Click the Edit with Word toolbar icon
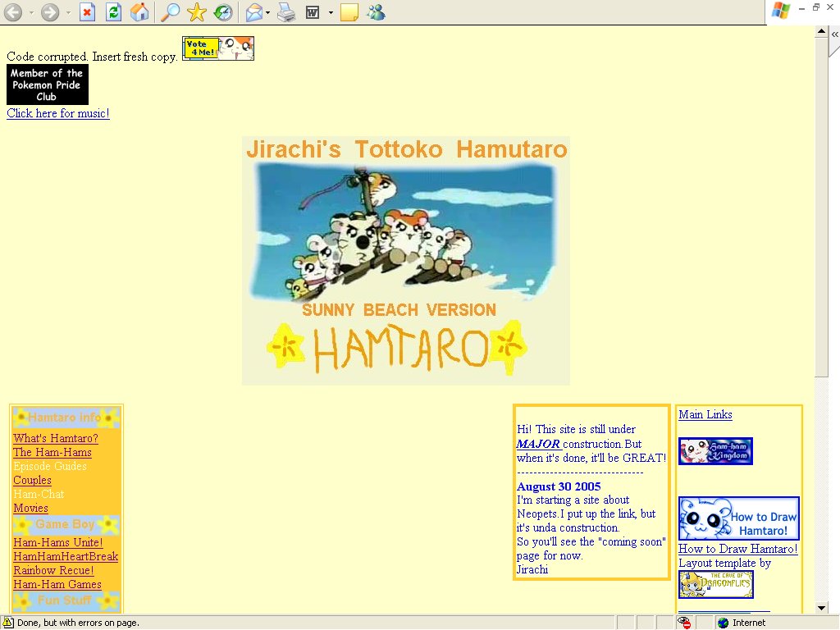Screen dimensions: 840x630 click(x=313, y=11)
